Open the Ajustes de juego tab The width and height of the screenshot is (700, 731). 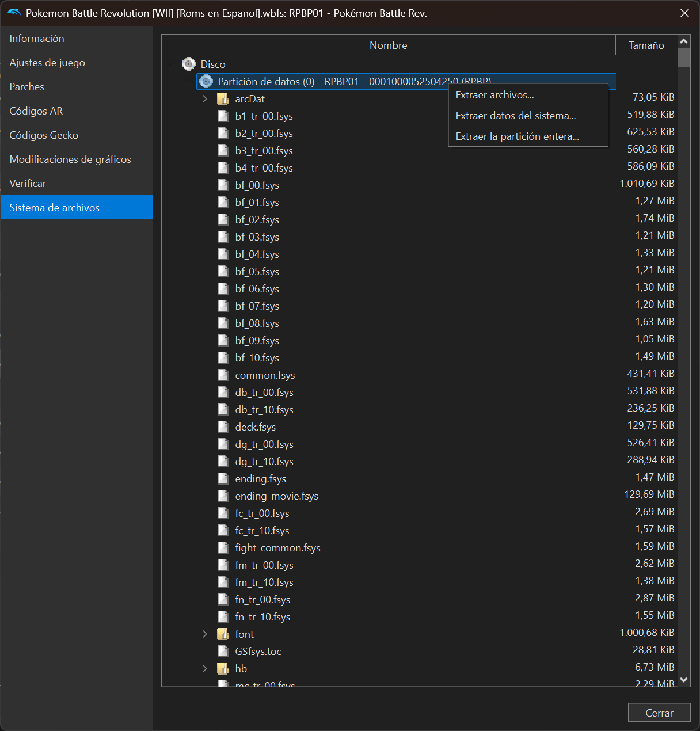click(77, 63)
